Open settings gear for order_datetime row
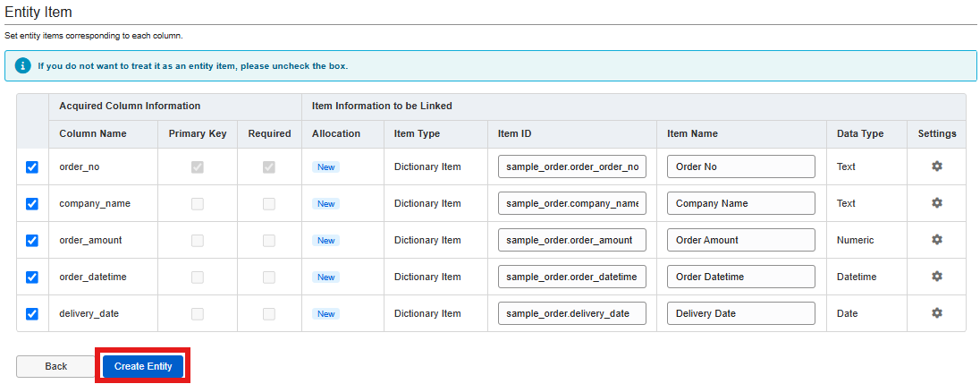This screenshot has height=384, width=980. point(937,277)
